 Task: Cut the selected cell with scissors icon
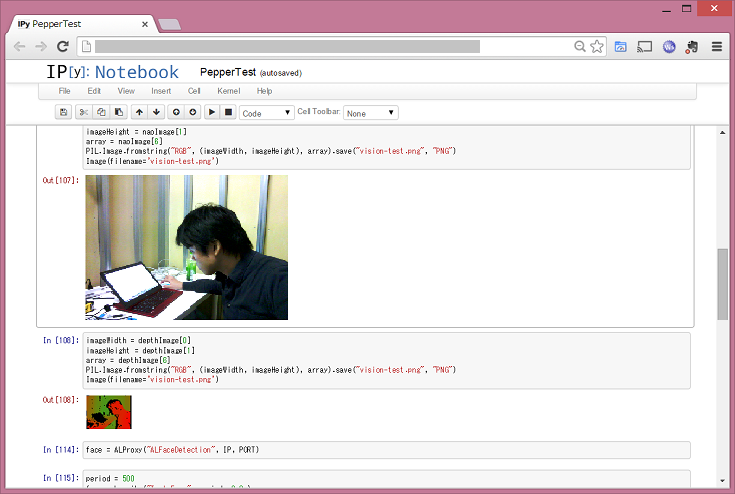[84, 112]
